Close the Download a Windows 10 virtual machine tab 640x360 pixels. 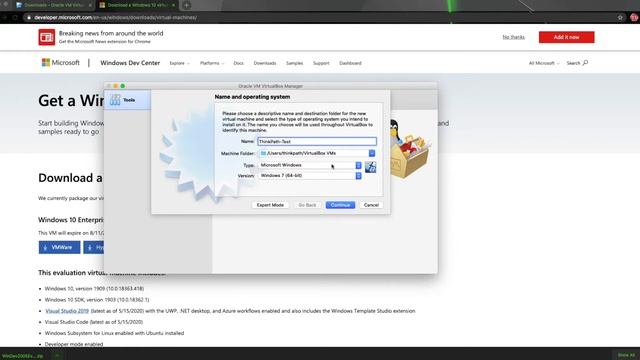(x=173, y=5)
